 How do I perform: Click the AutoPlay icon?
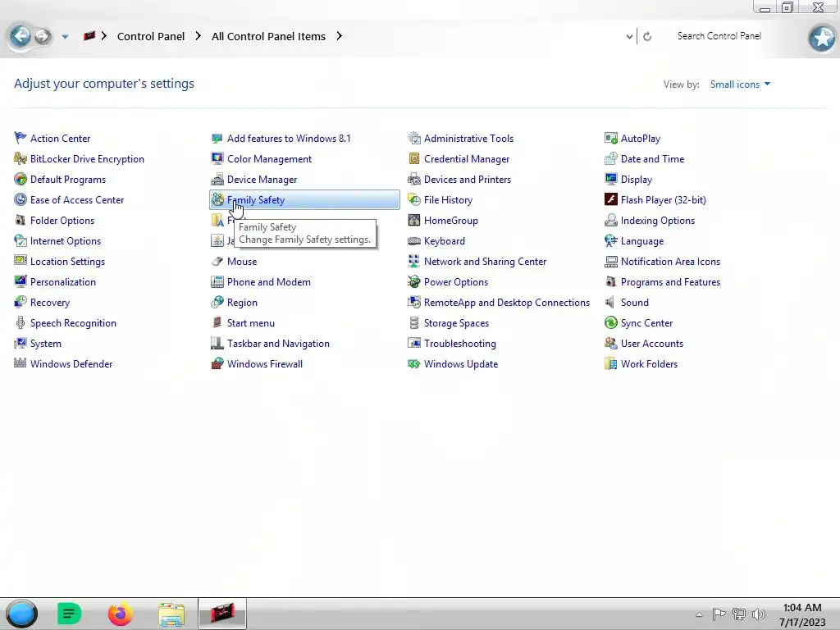[x=610, y=138]
